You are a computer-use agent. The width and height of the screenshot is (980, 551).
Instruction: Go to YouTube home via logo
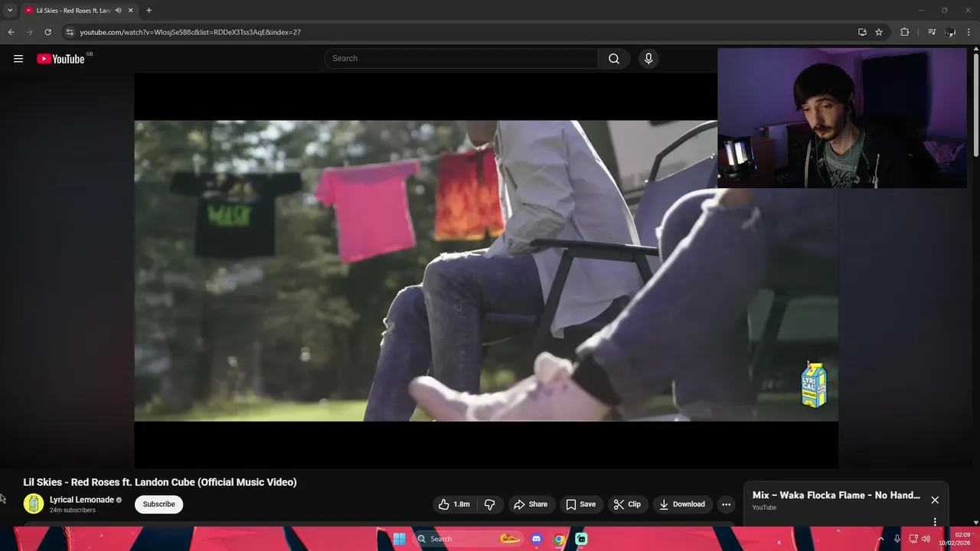click(x=60, y=59)
